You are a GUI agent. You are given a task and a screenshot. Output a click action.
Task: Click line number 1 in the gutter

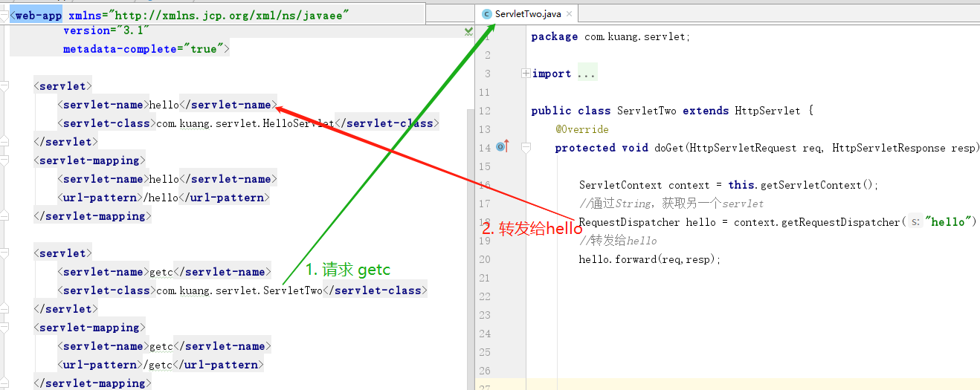pyautogui.click(x=488, y=36)
